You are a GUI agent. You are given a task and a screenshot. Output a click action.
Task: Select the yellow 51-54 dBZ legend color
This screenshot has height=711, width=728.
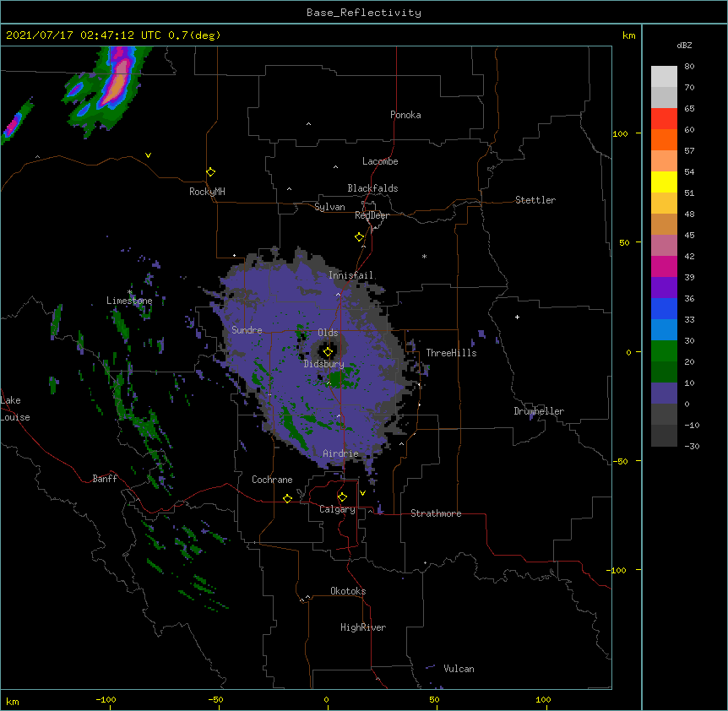click(664, 182)
